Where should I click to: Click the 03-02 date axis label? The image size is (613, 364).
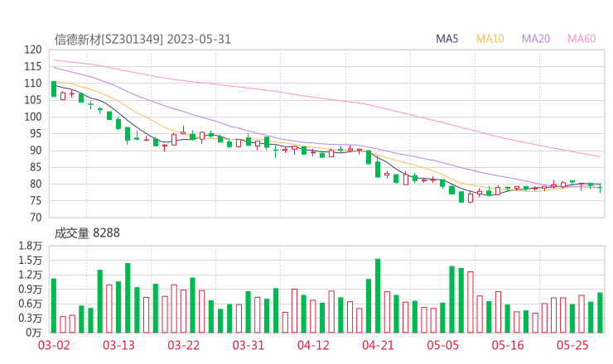pos(54,345)
